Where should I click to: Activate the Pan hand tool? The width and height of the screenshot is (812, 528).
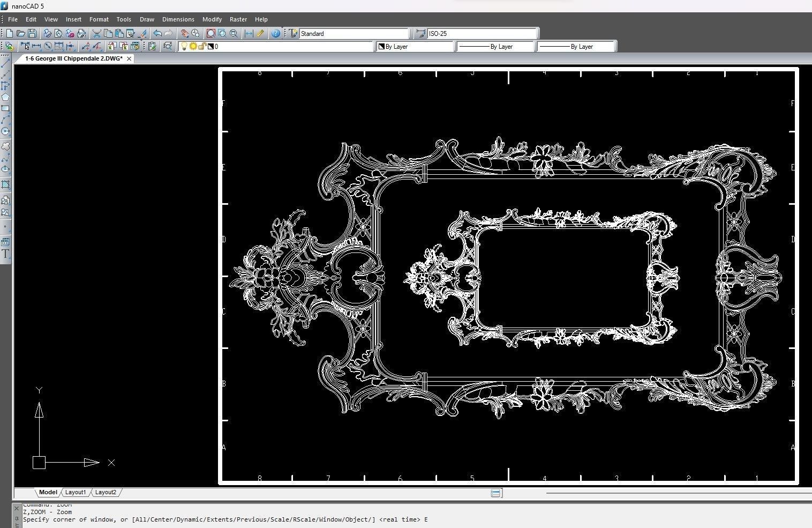point(184,33)
